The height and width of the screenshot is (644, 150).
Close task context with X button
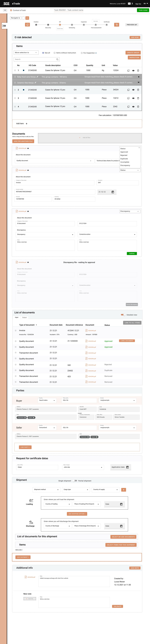click(x=5, y=10)
